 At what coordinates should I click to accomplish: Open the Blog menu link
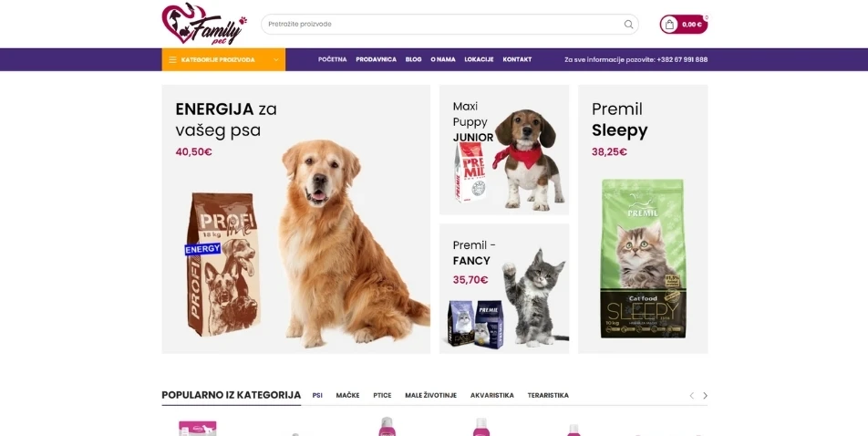point(414,59)
